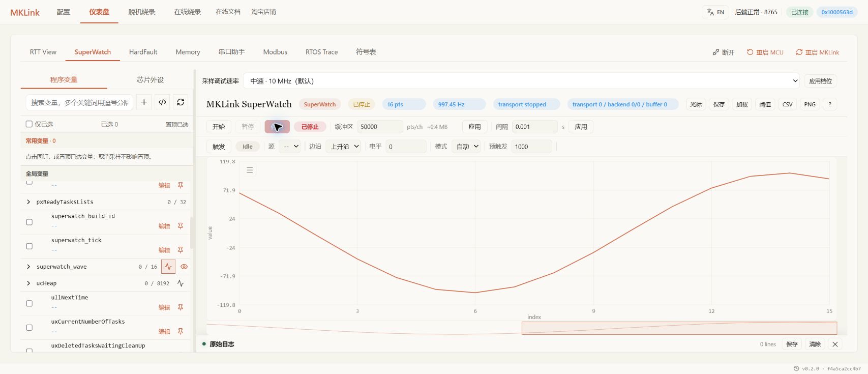
Task: Toggle the eye icon for superwatch_wave
Action: click(x=184, y=267)
